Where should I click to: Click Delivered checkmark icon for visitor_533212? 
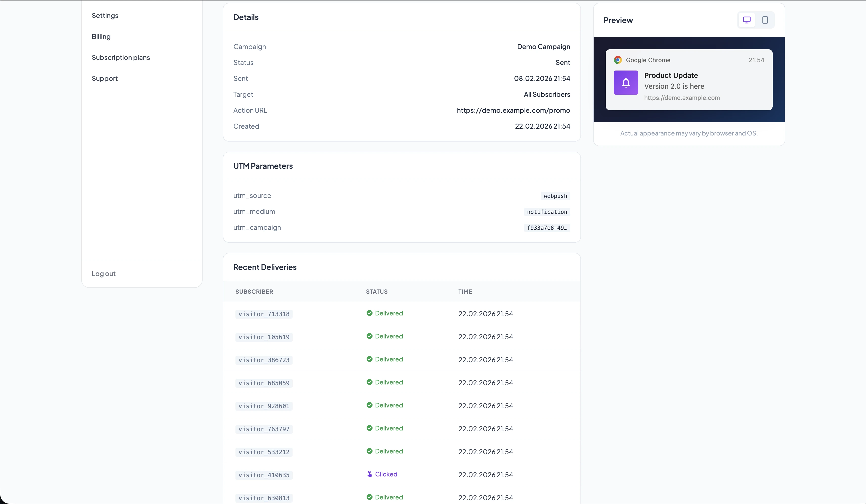tap(370, 451)
